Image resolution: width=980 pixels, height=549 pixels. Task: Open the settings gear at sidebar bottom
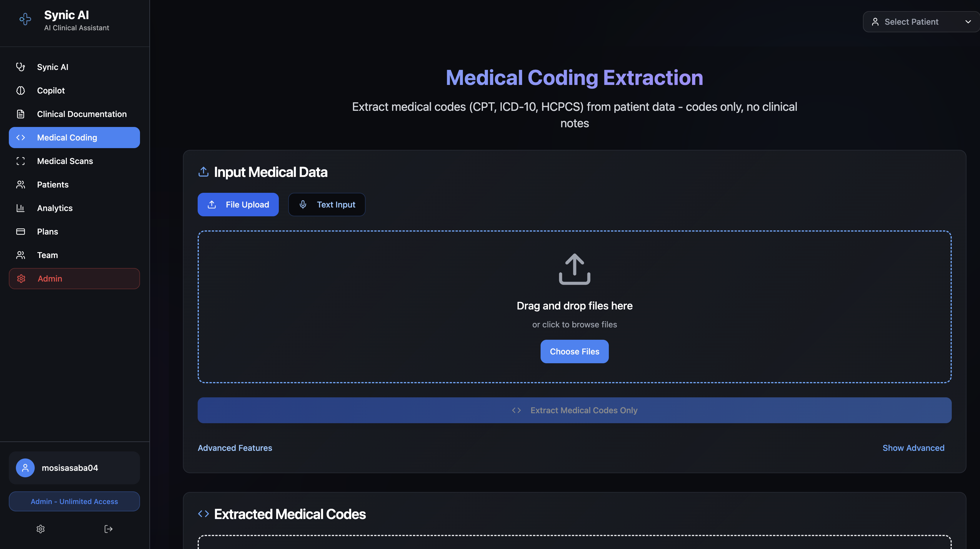tap(40, 529)
